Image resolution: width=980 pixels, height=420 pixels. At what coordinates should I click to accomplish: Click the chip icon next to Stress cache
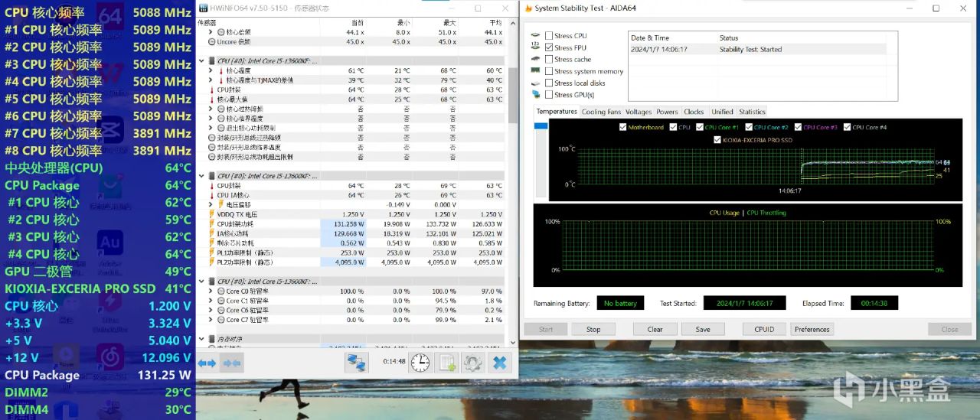tap(535, 59)
